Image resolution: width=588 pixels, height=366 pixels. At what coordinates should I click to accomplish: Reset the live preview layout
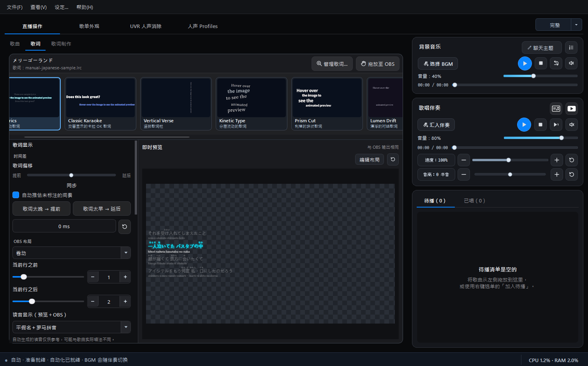393,159
